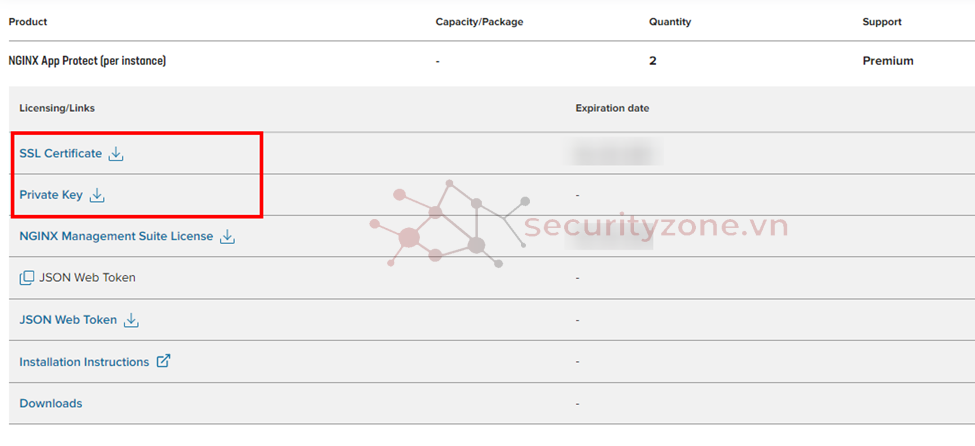The width and height of the screenshot is (975, 446).
Task: Click the copy icon for JSON Web Token
Action: click(x=27, y=278)
